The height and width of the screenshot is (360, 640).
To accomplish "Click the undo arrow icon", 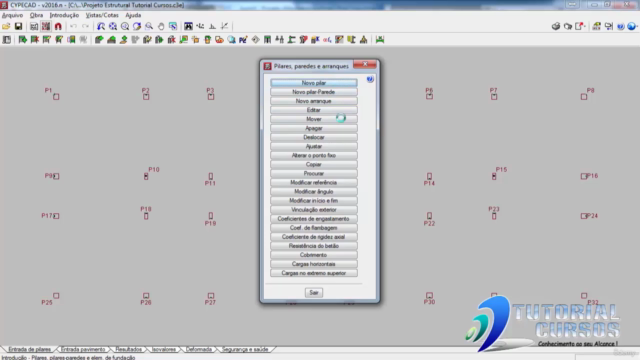I will (x=73, y=26).
